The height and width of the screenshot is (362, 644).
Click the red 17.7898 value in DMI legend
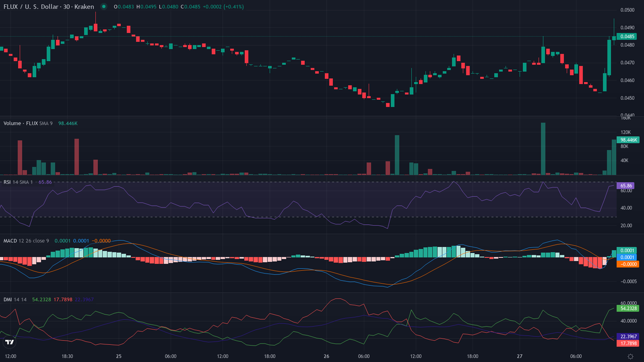(x=63, y=299)
